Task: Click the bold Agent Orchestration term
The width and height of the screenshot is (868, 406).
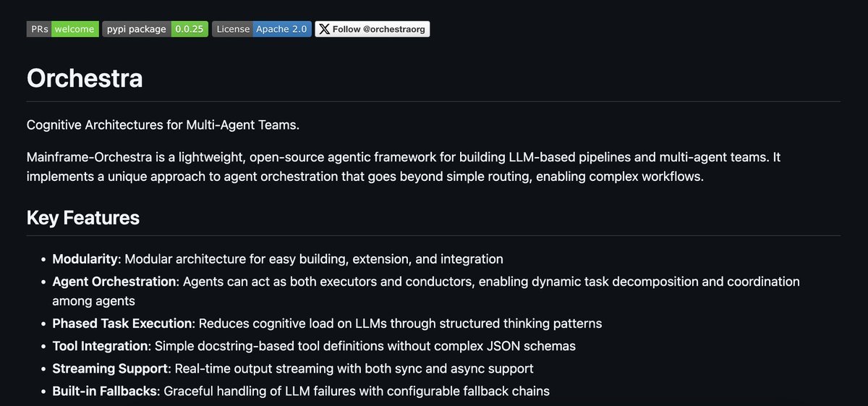Action: pyautogui.click(x=114, y=281)
